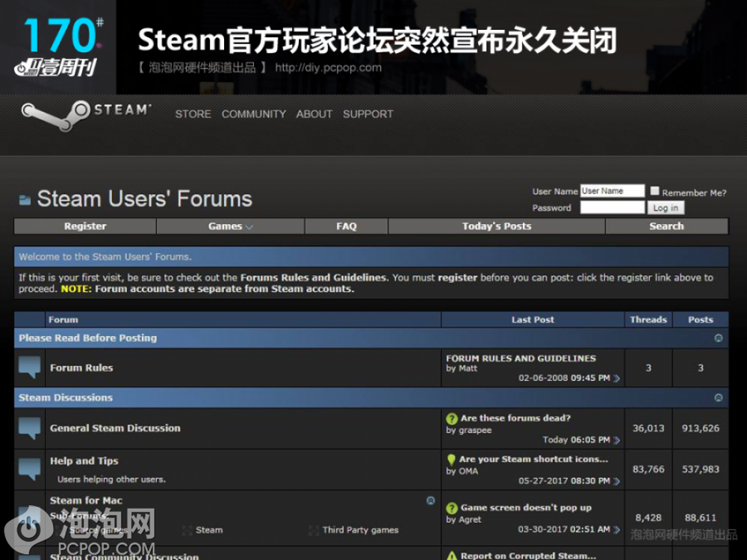Image resolution: width=747 pixels, height=560 pixels.
Task: Click Register in the forum navigation bar
Action: click(x=85, y=226)
